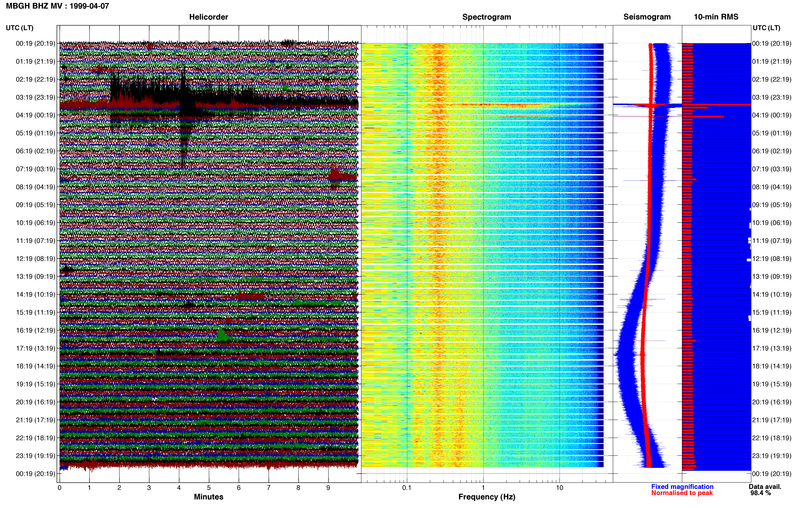Click the 9 tick label on the Minutes axis
The height and width of the screenshot is (508, 812).
point(328,487)
